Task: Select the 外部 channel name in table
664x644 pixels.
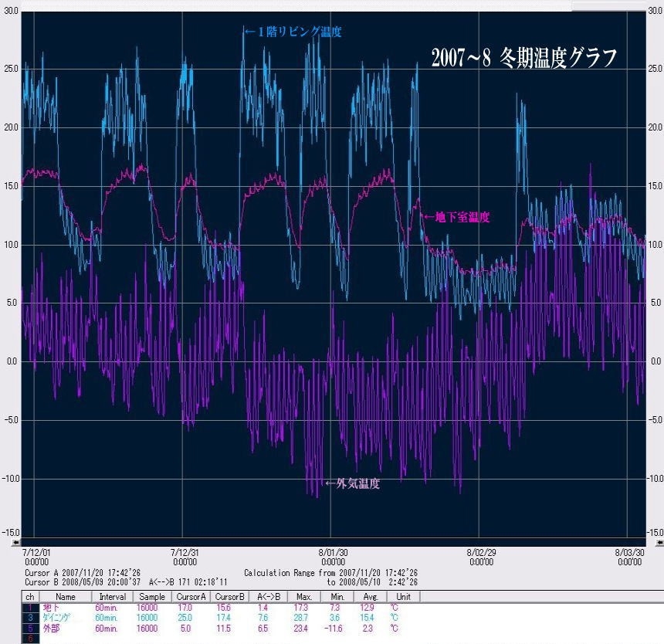Action: 51,629
